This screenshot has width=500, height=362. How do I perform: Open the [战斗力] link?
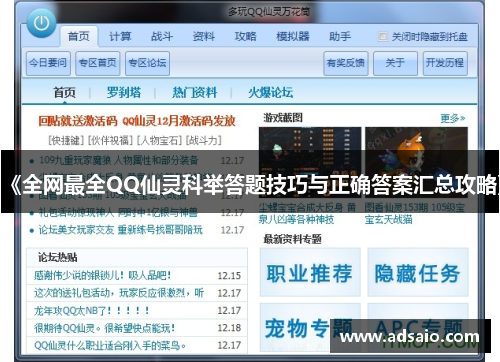tap(203, 140)
